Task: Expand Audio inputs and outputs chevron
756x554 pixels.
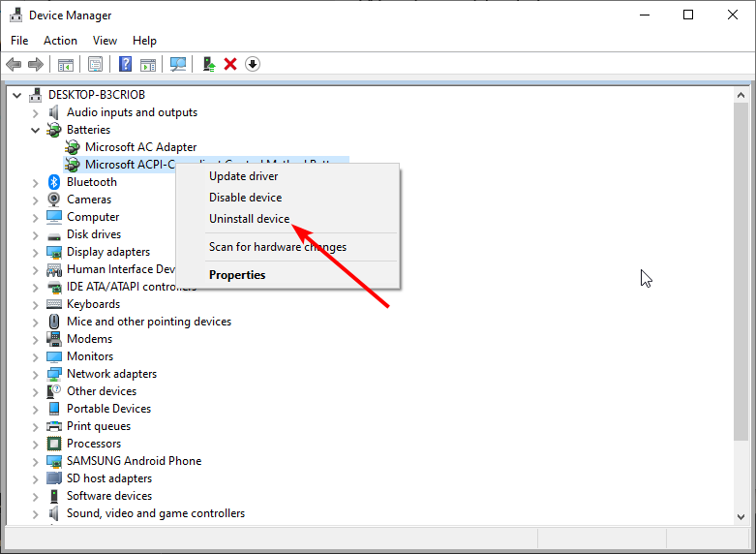Action: 35,113
